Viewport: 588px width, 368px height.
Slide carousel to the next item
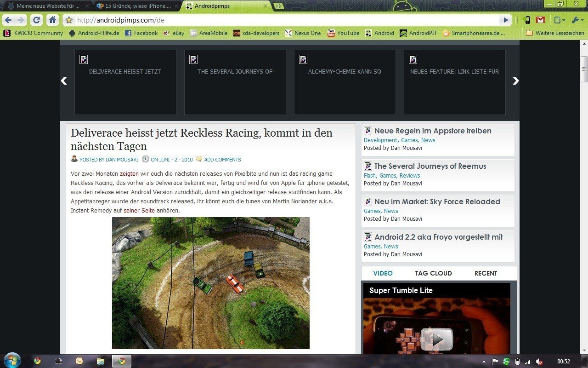(x=515, y=80)
